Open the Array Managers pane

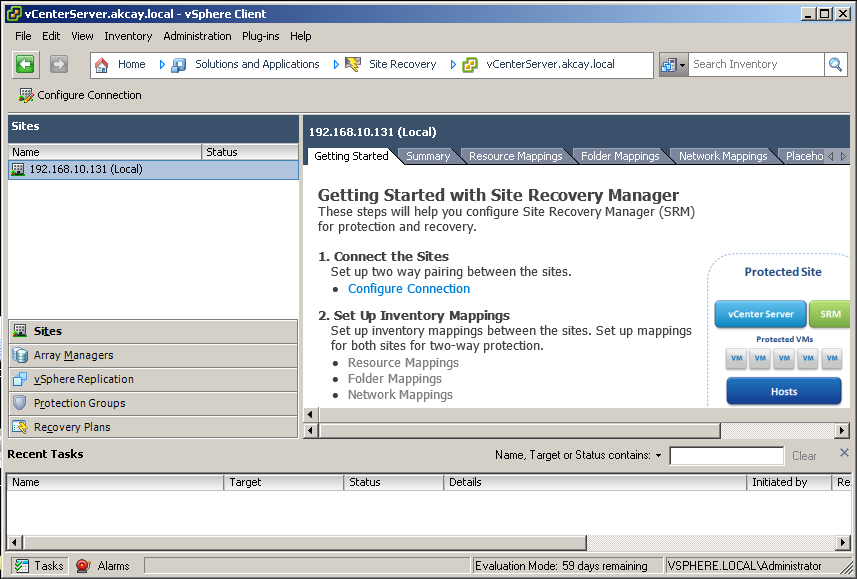153,355
